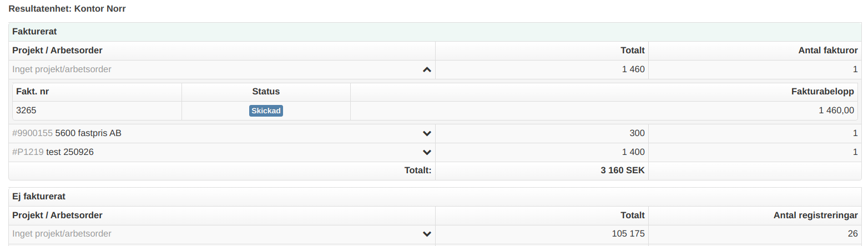Click the Status column header
Screen dimensions: 868x246
(266, 92)
